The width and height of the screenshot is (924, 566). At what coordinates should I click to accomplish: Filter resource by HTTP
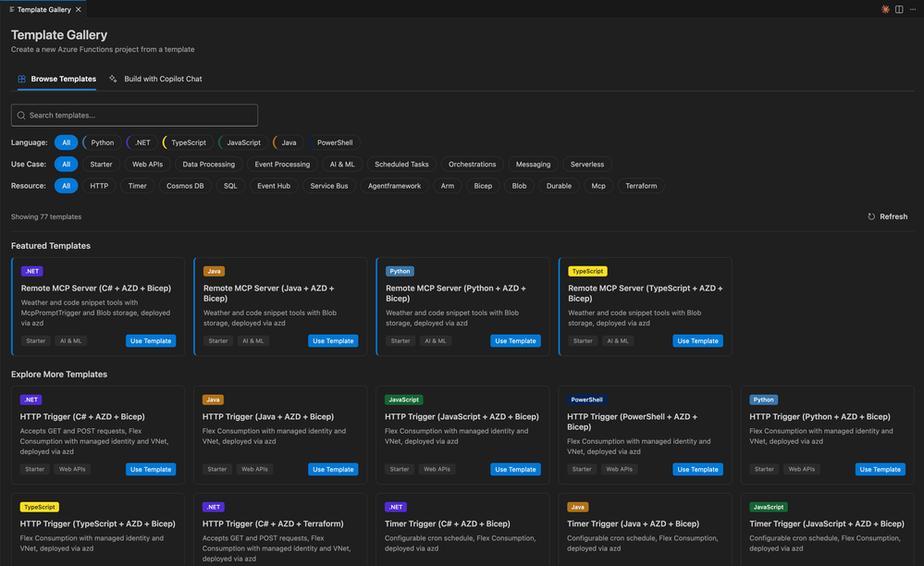click(99, 186)
